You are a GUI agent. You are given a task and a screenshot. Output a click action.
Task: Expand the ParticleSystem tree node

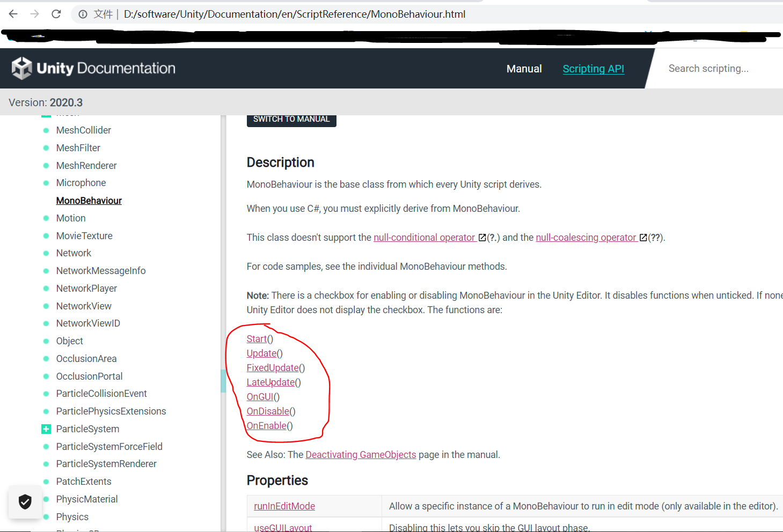tap(46, 429)
